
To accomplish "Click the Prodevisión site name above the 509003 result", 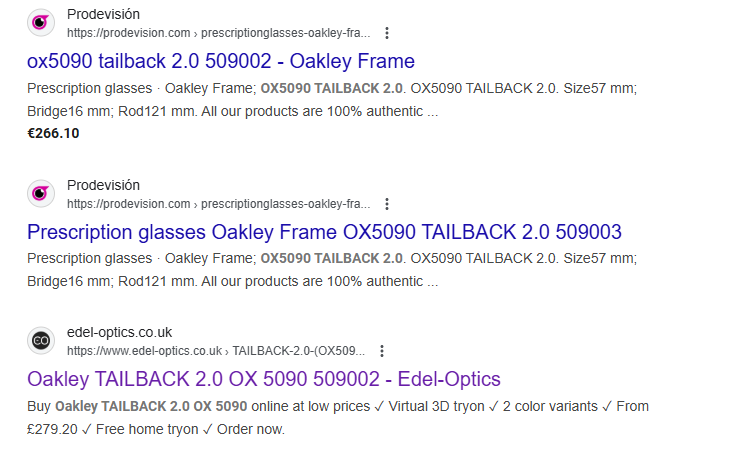I will (x=103, y=185).
